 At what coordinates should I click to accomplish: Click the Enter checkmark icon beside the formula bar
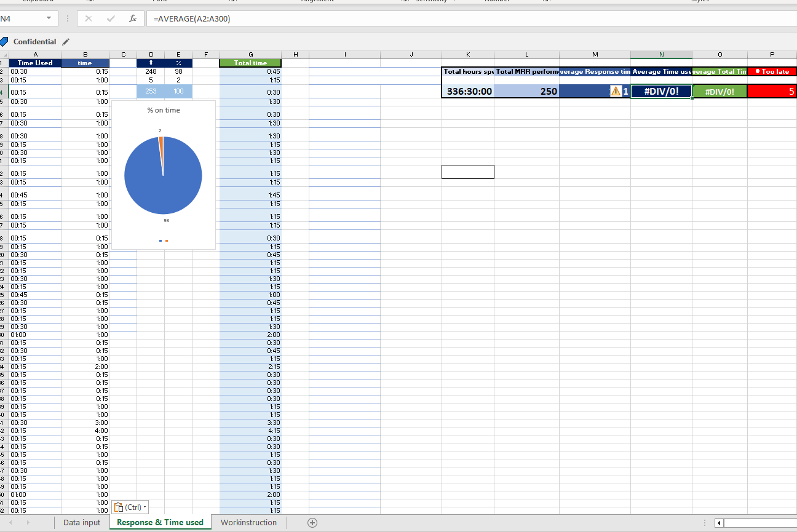coord(111,18)
